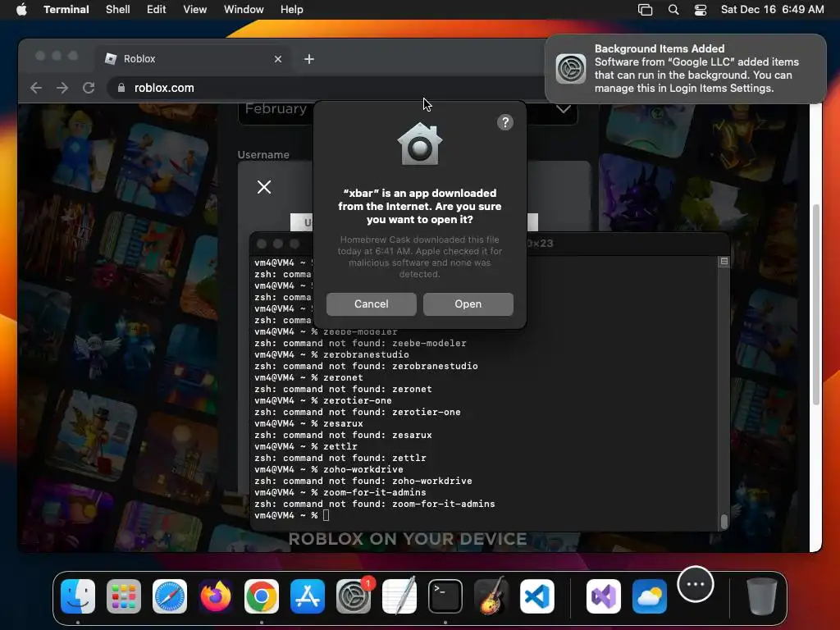
Task: Open System Settings in the Dock
Action: pos(354,596)
